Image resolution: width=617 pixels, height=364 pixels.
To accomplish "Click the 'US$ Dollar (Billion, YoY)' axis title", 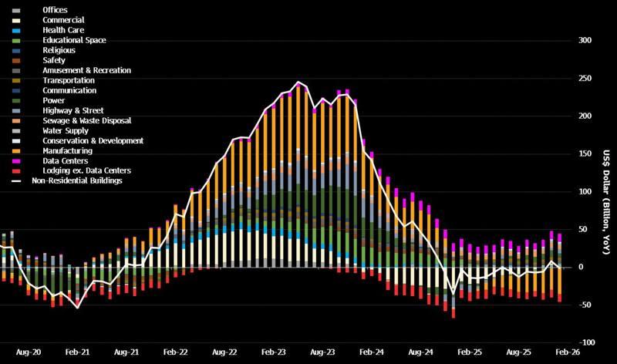I will point(606,202).
